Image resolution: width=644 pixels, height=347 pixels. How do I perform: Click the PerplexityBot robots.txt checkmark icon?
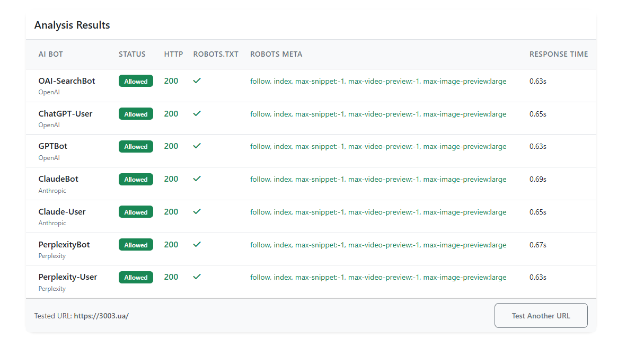197,245
